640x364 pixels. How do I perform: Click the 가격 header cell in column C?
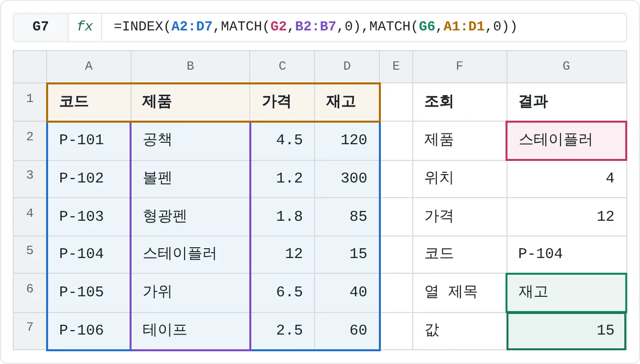(282, 102)
